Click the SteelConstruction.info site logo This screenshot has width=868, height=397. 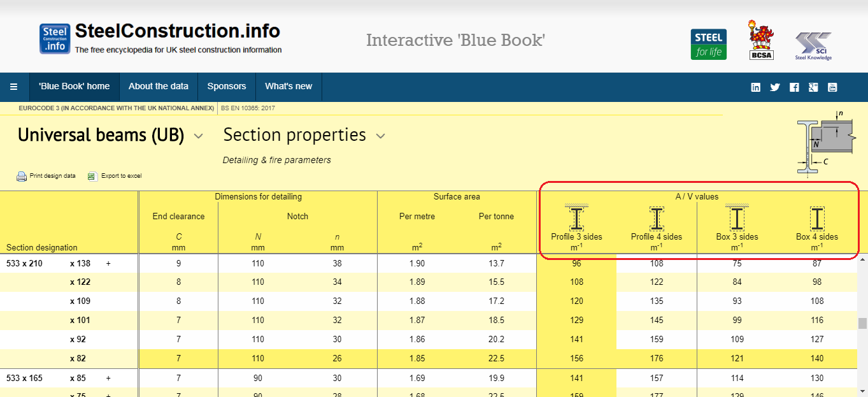55,38
